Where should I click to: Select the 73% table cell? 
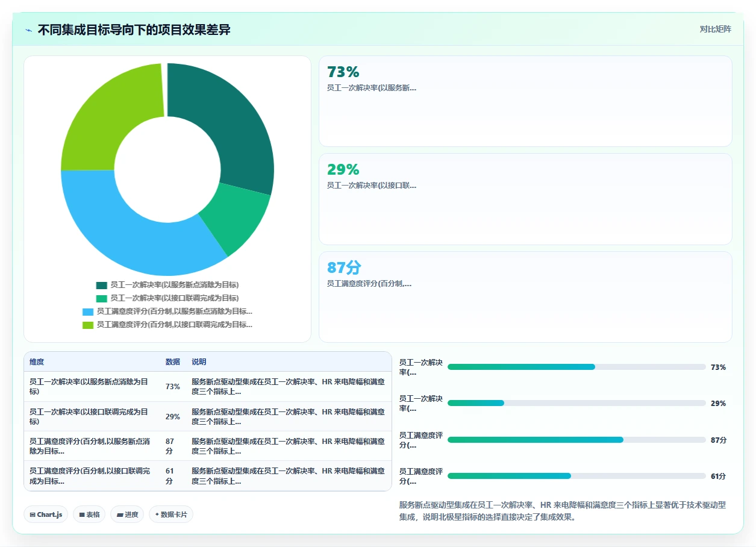173,387
